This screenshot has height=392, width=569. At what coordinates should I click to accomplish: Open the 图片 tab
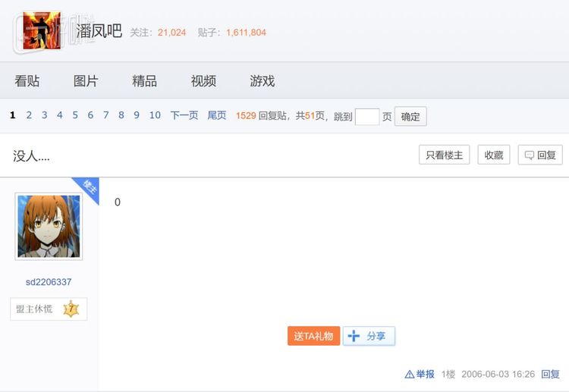tap(86, 81)
